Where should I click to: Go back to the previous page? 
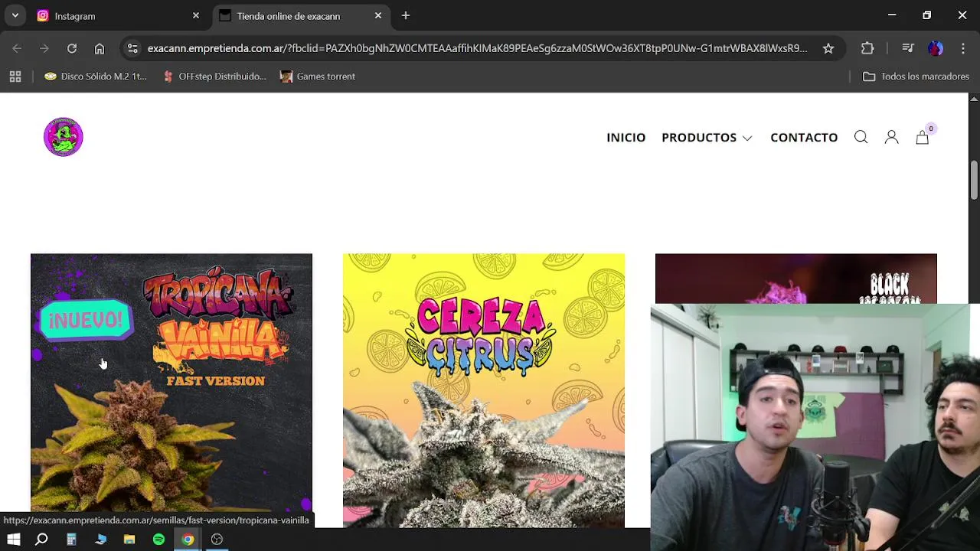[17, 48]
